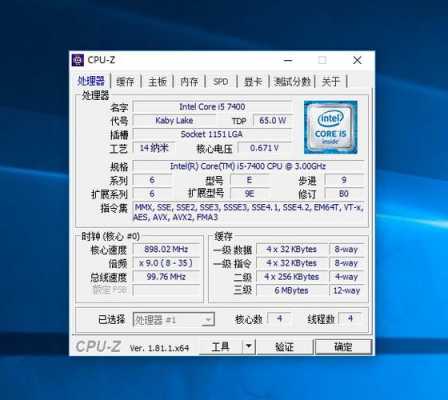Click the specification Intel(R) Core(TM) i5-7400 CPU field
The image size is (448, 400).
point(248,166)
